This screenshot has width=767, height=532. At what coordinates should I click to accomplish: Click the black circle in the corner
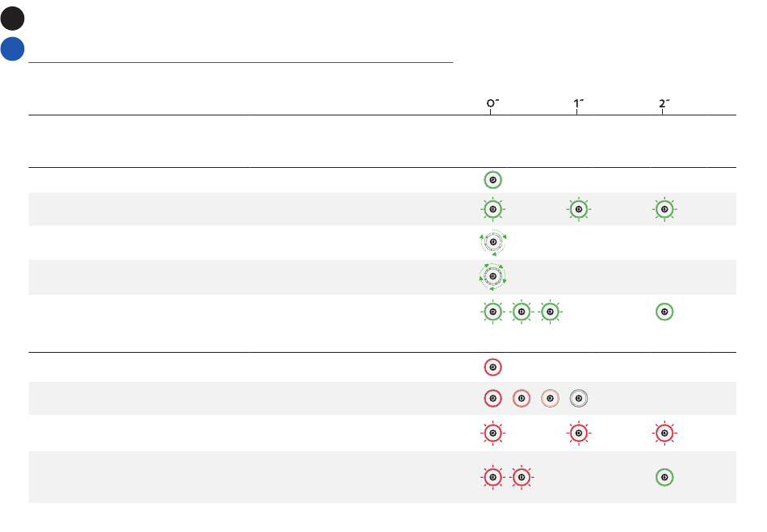[12, 18]
